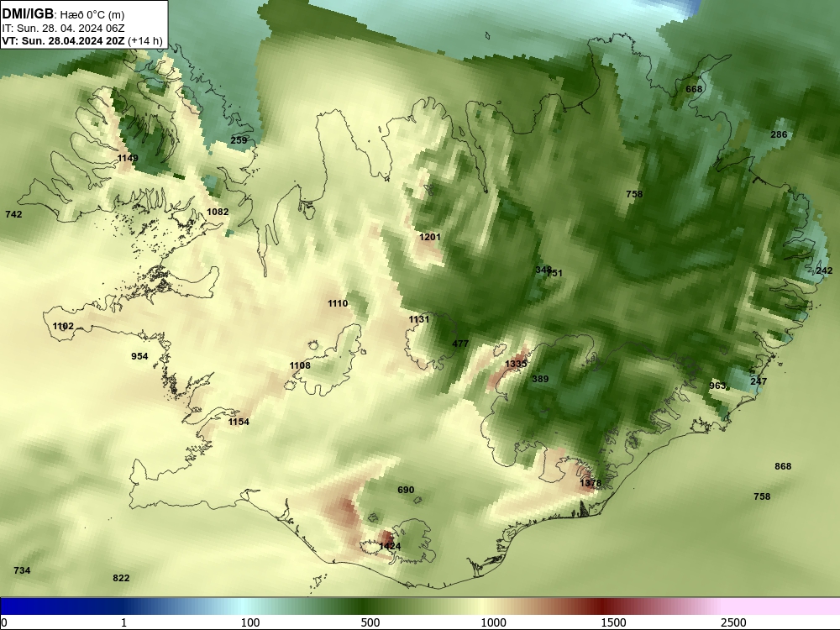Screen dimensions: 840x630
Task: Click the 954 value label
Action: coord(139,356)
